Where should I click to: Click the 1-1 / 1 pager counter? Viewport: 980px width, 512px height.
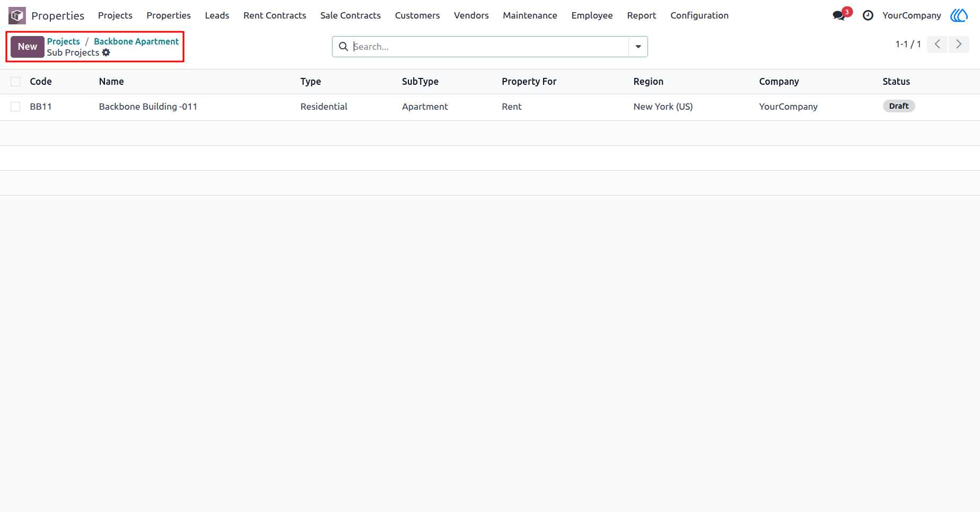908,44
